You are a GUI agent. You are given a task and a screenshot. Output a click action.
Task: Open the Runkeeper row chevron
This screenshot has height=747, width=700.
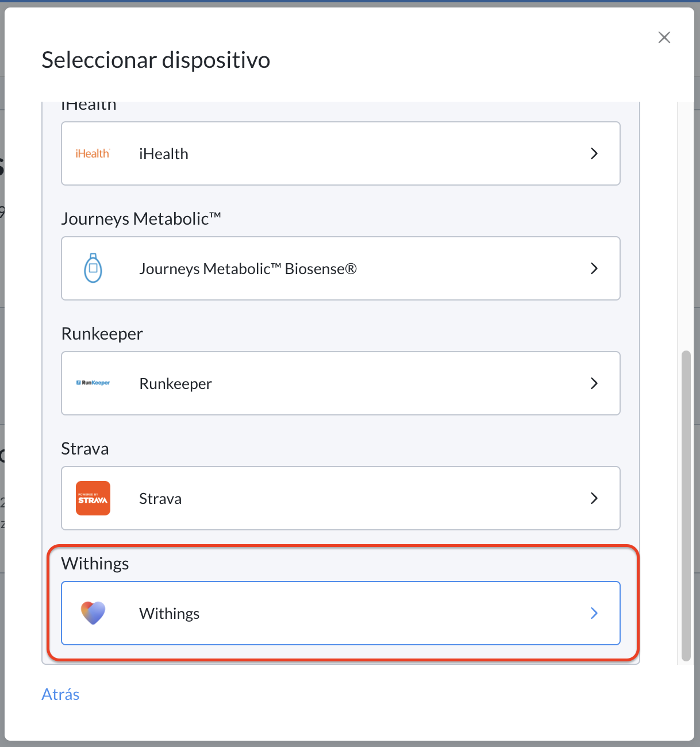point(594,383)
